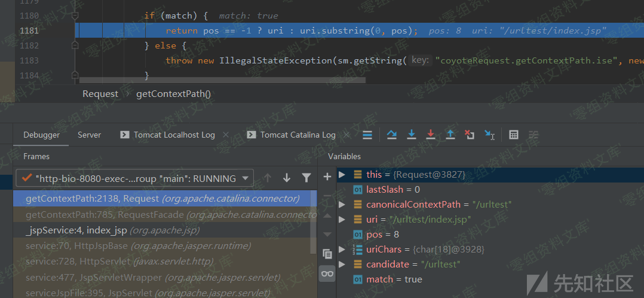Click Show Execution Point icon
The height and width of the screenshot is (298, 644).
tap(367, 135)
